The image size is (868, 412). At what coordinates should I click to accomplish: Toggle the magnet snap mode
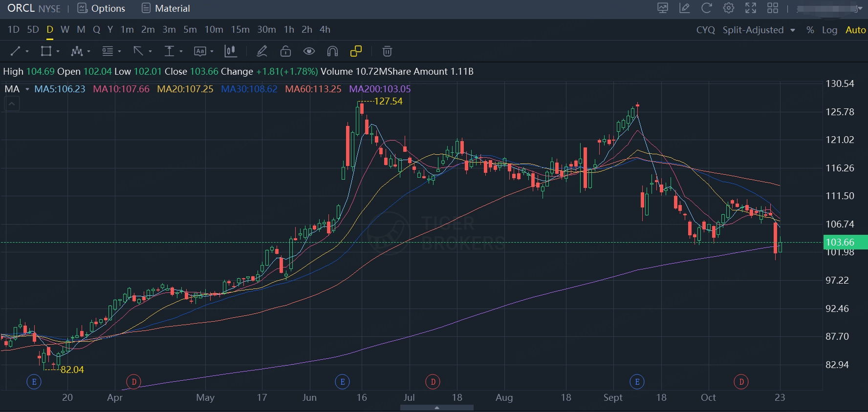tap(332, 51)
